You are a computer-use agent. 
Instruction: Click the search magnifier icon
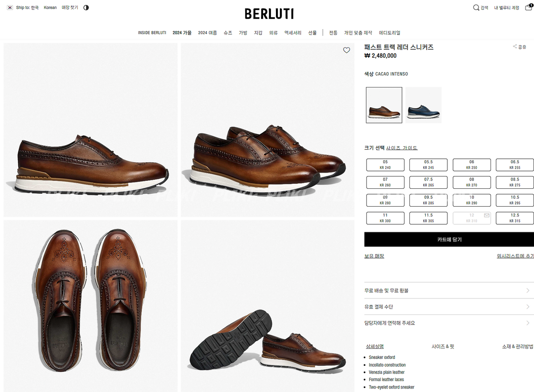(476, 7)
